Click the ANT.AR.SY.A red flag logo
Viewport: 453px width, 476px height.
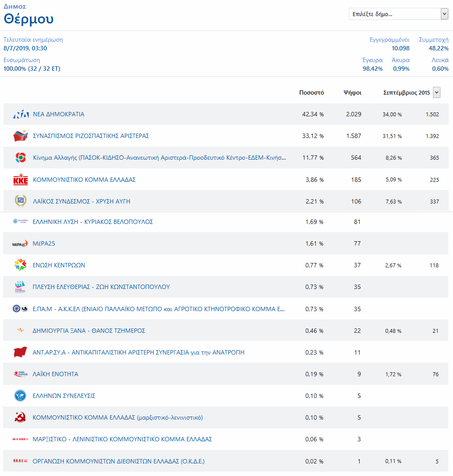(20, 352)
